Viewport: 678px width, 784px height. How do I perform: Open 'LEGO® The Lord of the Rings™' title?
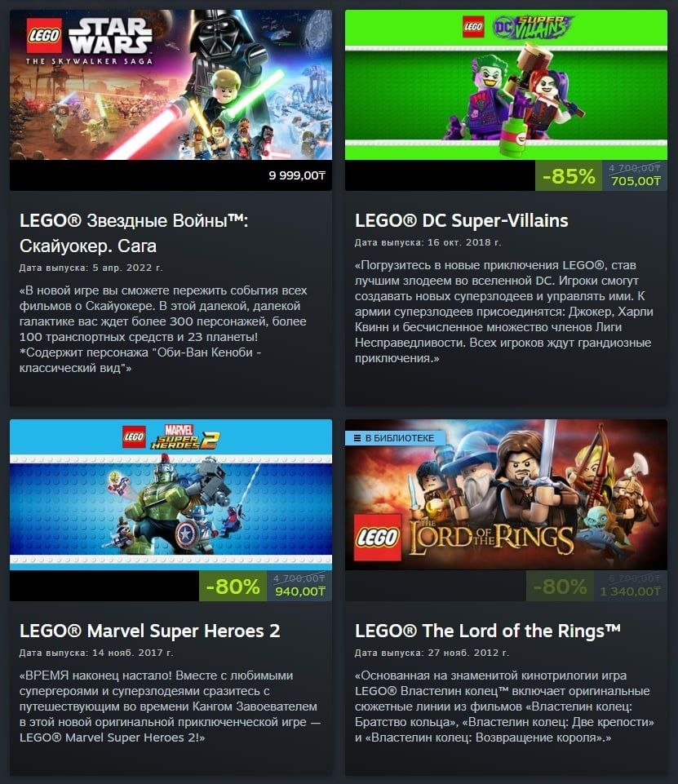click(488, 631)
